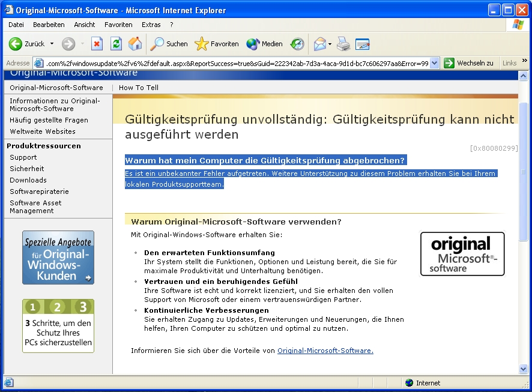Screen dimensions: 532x392
Task: Show browsing History via the clock icon
Action: [297, 44]
